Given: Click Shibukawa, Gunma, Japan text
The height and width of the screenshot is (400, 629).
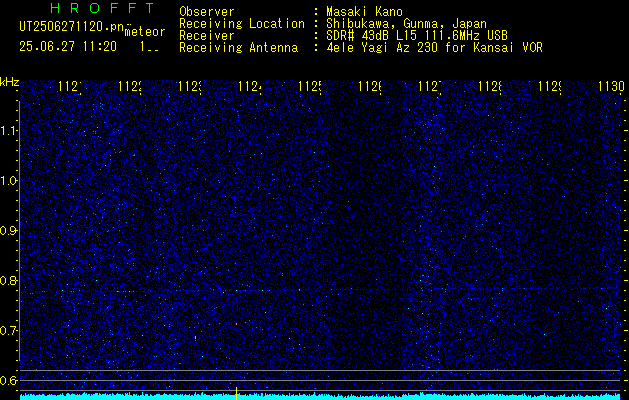Looking at the screenshot, I should [406, 24].
